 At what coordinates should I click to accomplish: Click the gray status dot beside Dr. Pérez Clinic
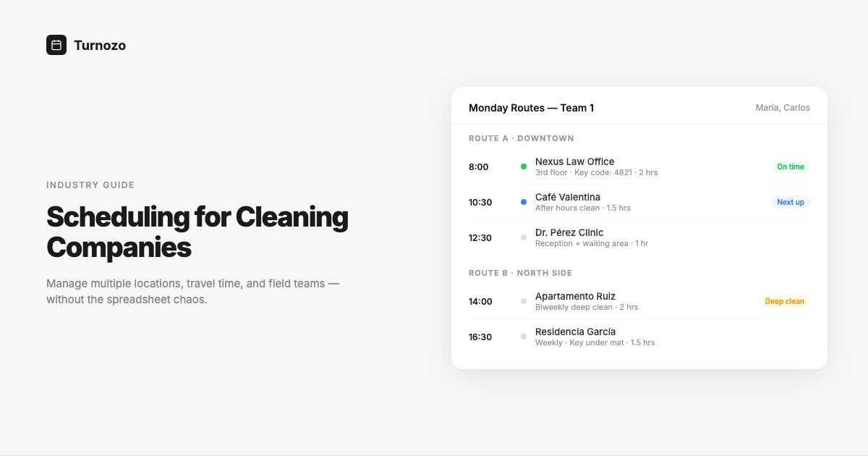tap(523, 237)
